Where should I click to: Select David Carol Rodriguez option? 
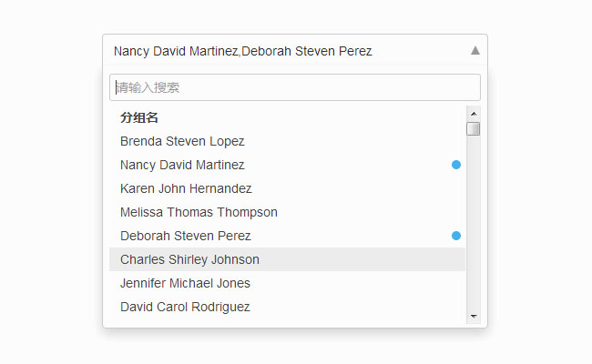pyautogui.click(x=185, y=307)
